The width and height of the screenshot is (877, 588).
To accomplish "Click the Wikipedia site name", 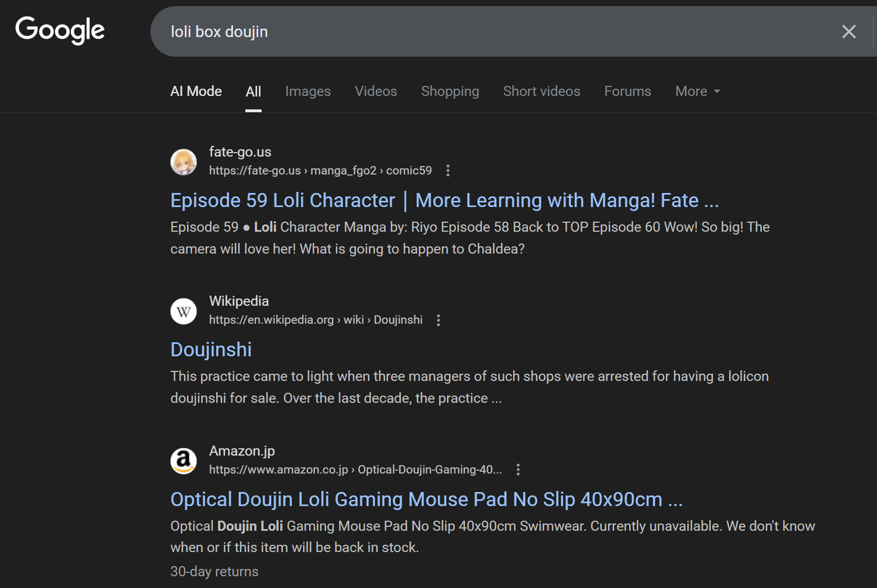I will [239, 301].
